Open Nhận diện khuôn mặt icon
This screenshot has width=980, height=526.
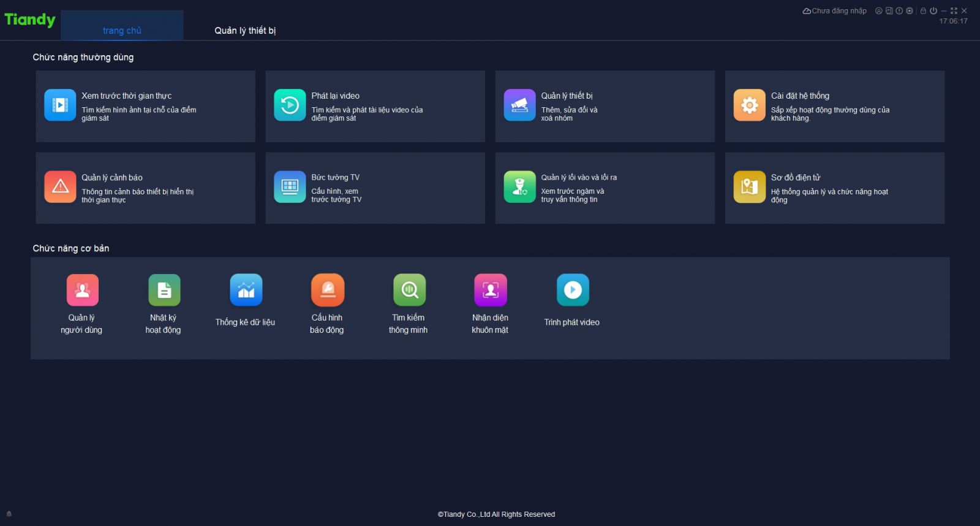(x=491, y=290)
